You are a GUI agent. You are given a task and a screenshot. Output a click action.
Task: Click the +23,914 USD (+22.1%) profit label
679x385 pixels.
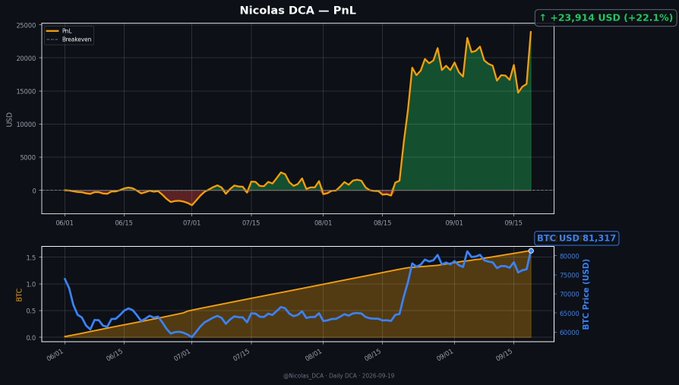pyautogui.click(x=611, y=18)
